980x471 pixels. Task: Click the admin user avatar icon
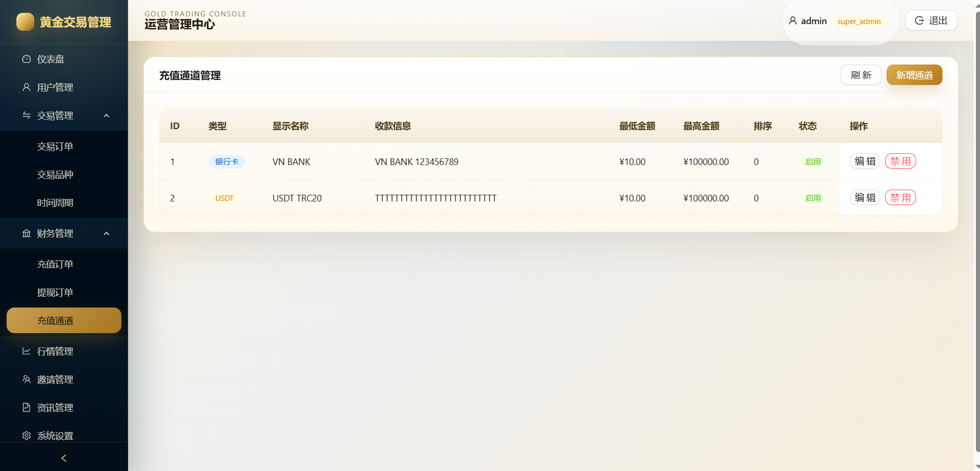coord(793,21)
